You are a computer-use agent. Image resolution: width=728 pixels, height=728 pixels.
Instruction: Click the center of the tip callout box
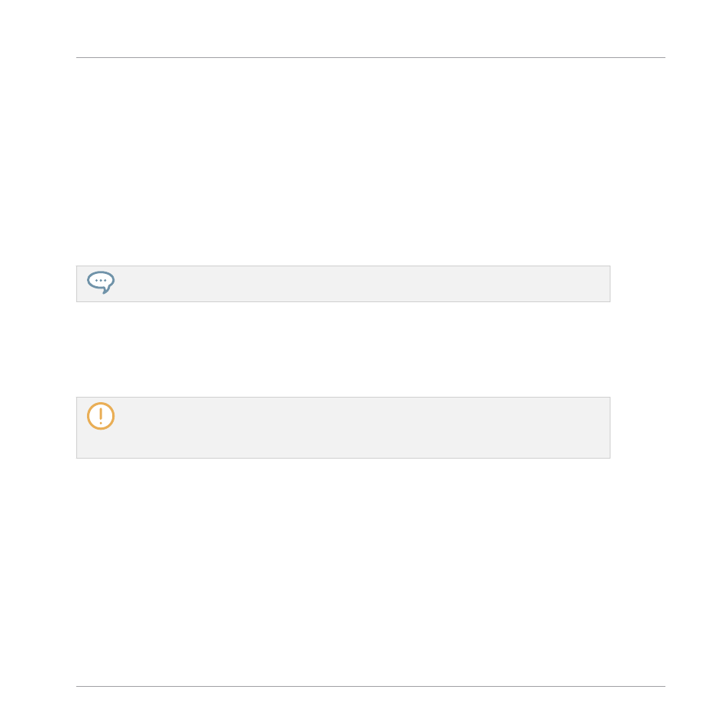[343, 284]
